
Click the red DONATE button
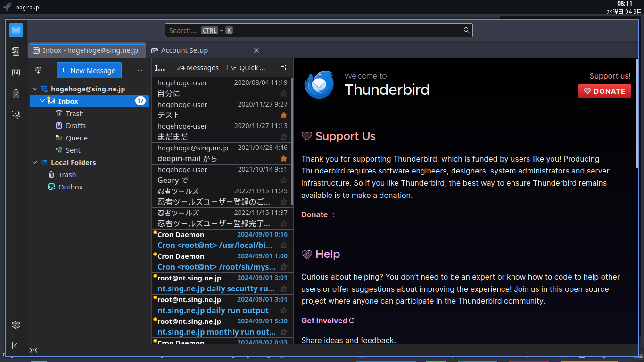point(604,91)
